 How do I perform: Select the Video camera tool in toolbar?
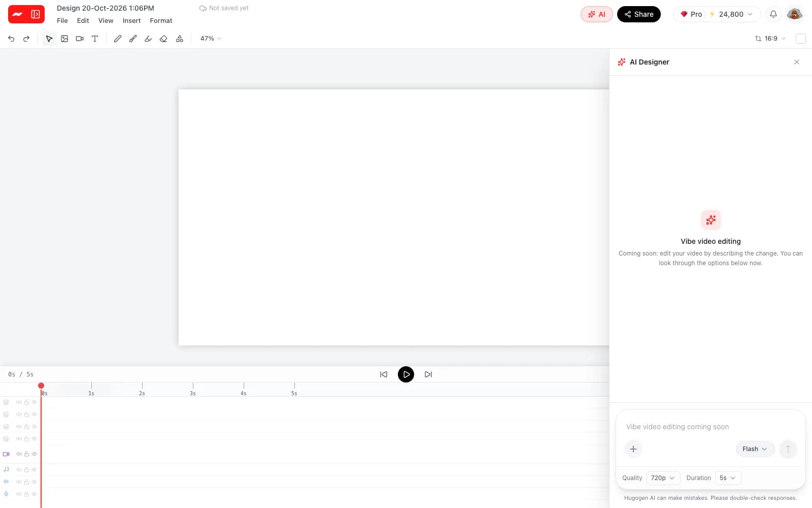coord(80,39)
